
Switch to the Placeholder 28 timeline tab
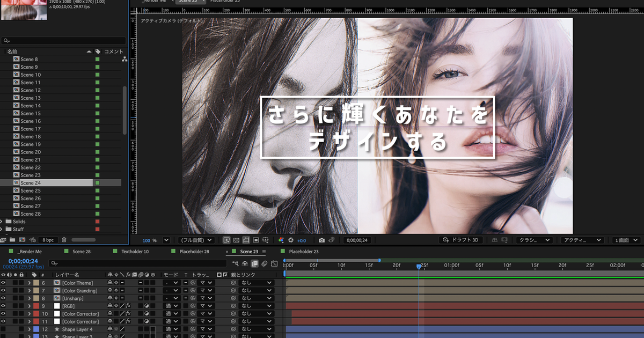tap(194, 252)
